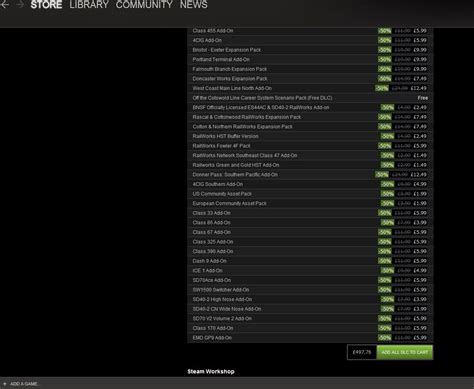Open Class 170 Add-On

coord(310,328)
